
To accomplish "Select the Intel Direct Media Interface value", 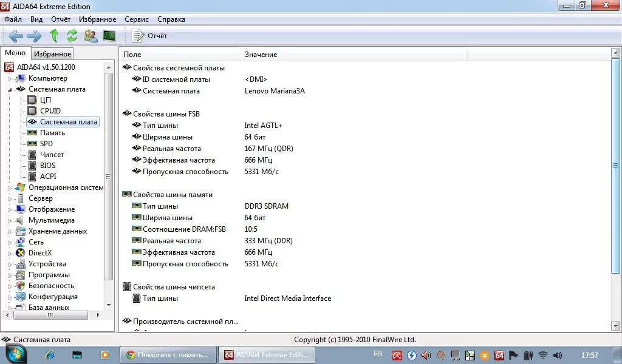I will [x=287, y=298].
